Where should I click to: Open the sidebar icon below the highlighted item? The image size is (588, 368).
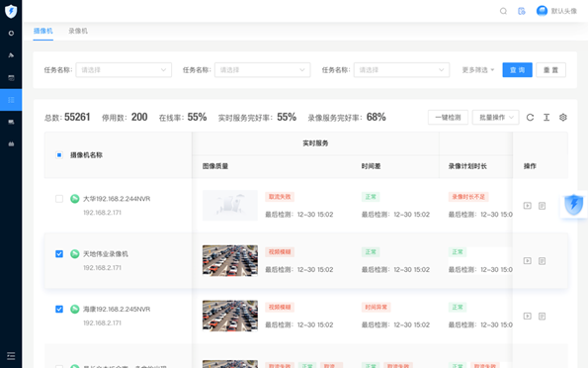pyautogui.click(x=11, y=122)
